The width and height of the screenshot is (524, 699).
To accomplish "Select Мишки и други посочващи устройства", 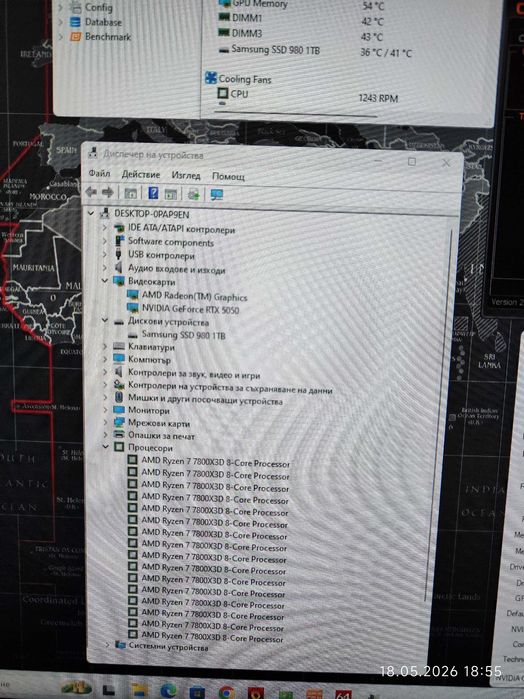I will click(205, 399).
